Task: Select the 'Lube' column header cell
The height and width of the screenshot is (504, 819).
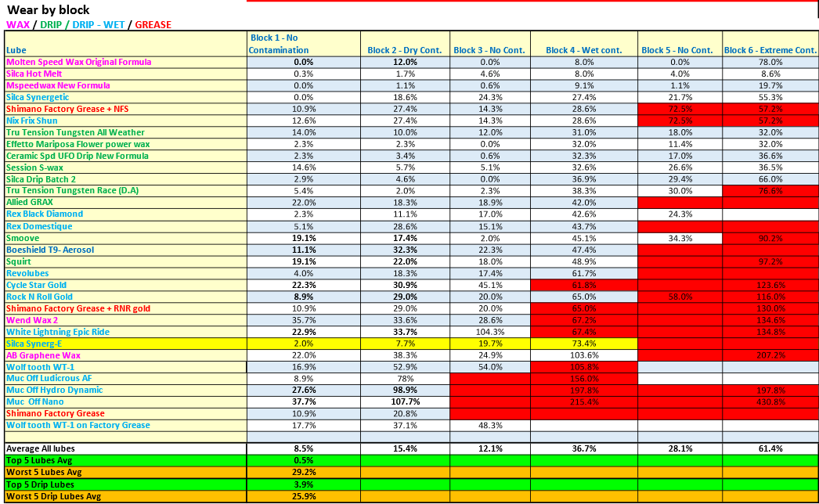Action: pos(16,50)
